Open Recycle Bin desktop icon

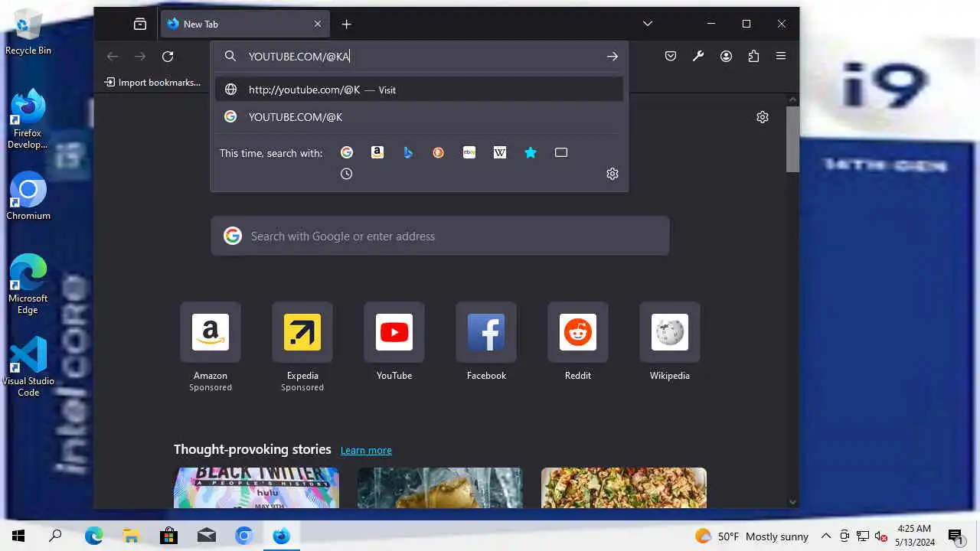28,32
